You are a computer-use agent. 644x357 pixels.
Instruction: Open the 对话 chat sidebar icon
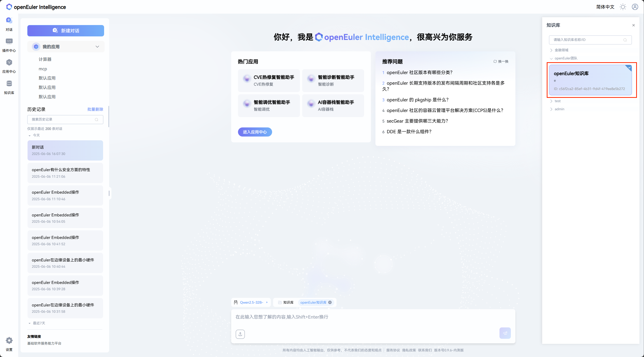(x=9, y=20)
